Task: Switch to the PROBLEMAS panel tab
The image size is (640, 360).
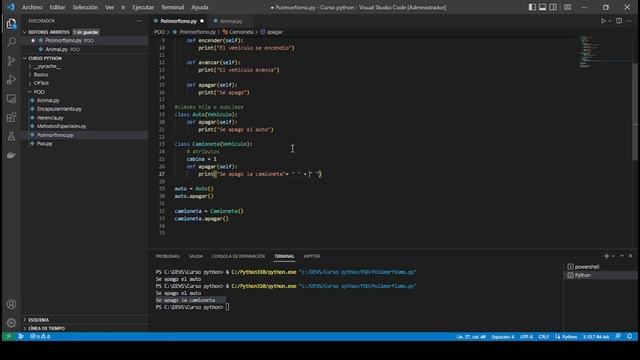Action: pos(167,256)
